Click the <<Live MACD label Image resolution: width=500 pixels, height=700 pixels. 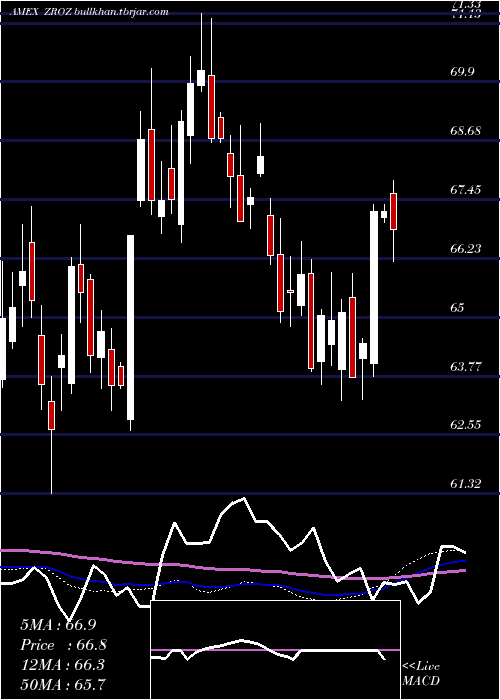421,674
